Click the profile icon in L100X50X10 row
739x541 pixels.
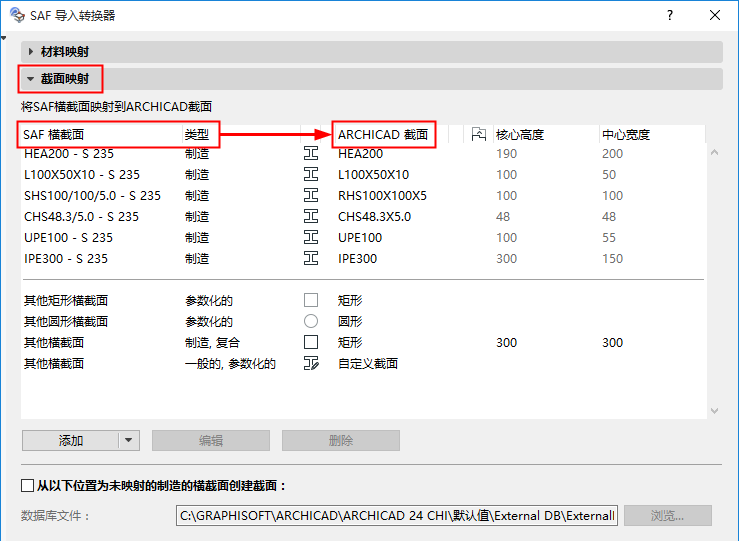pos(311,174)
